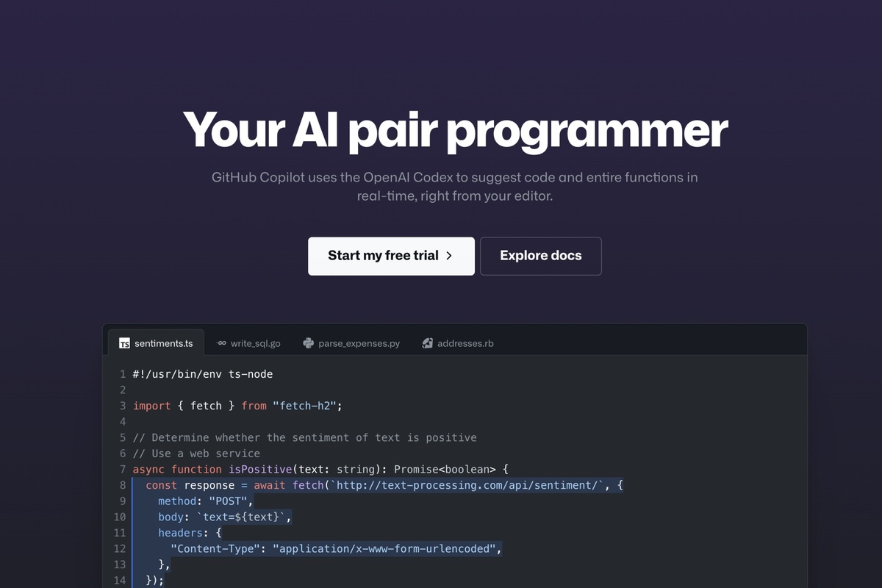Click the comment "// Use a web service"

click(196, 453)
